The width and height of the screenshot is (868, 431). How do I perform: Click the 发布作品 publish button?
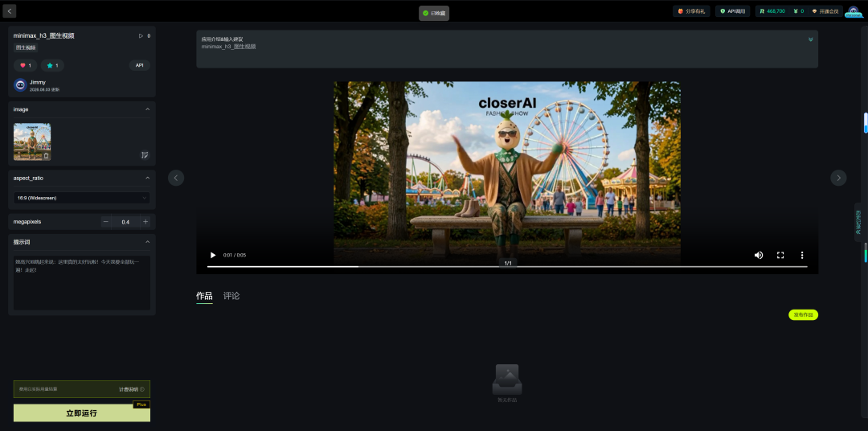[803, 314]
